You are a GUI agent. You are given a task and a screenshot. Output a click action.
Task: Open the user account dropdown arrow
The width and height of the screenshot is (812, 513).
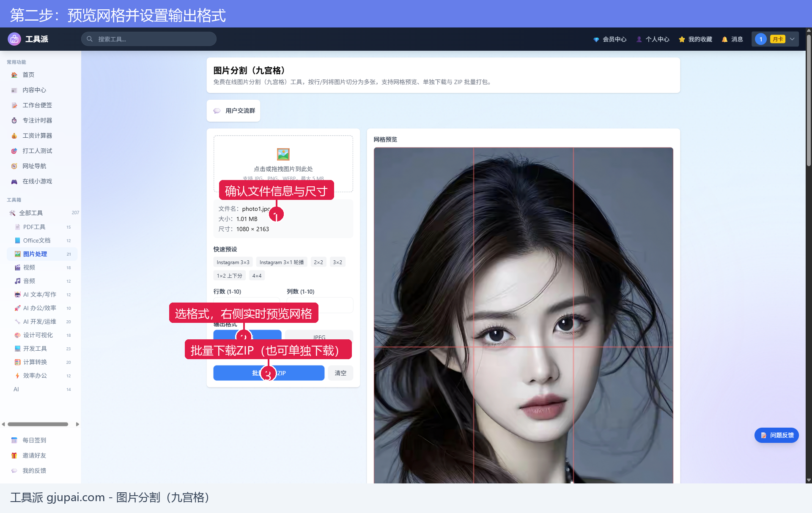pyautogui.click(x=792, y=39)
